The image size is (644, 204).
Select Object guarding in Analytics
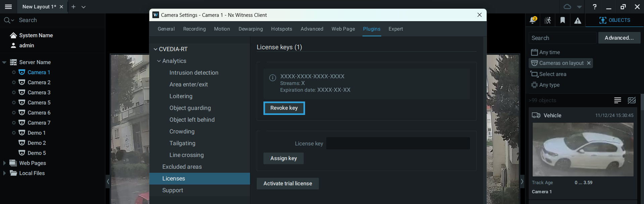190,108
